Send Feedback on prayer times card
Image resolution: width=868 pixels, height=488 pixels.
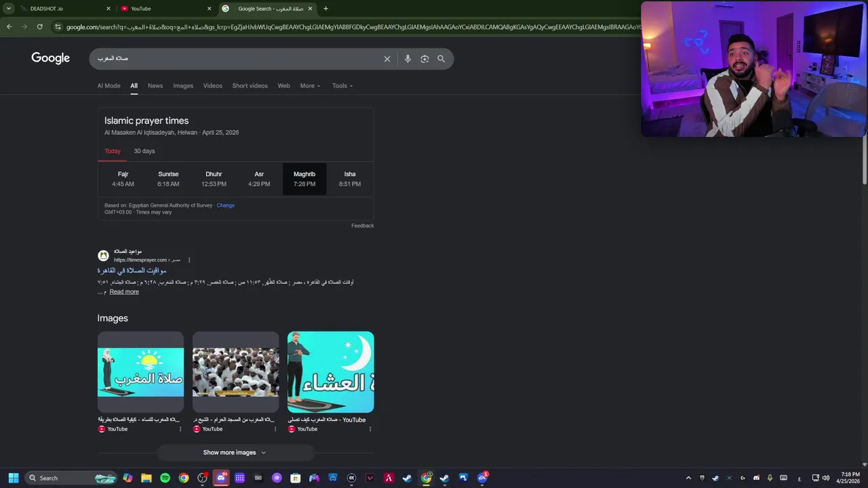(x=362, y=226)
